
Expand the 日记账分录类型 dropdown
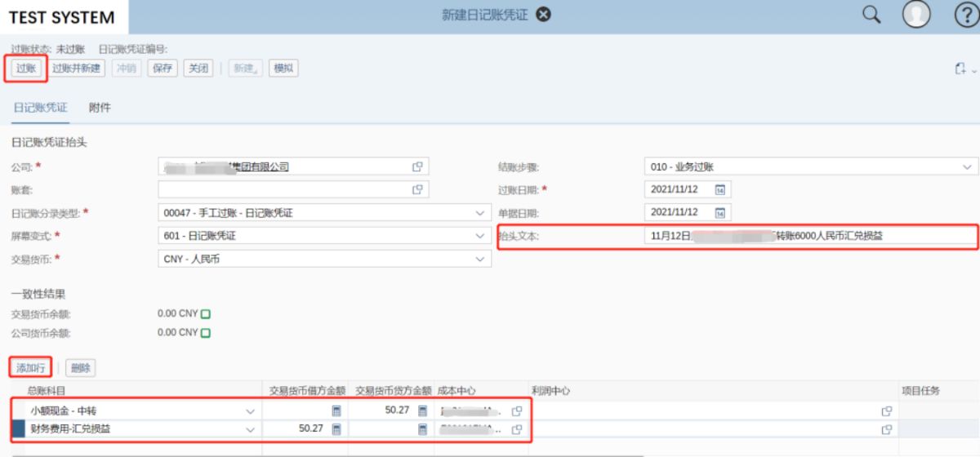tap(479, 213)
